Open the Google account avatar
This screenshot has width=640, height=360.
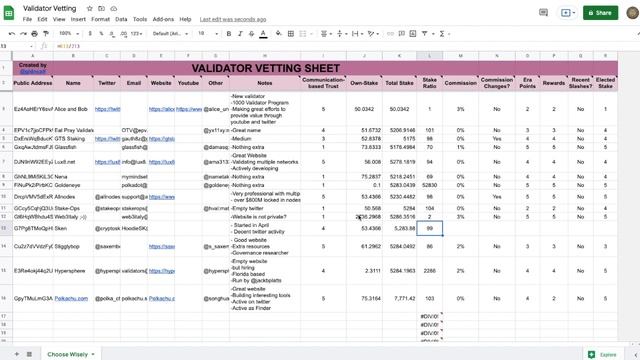pyautogui.click(x=633, y=13)
